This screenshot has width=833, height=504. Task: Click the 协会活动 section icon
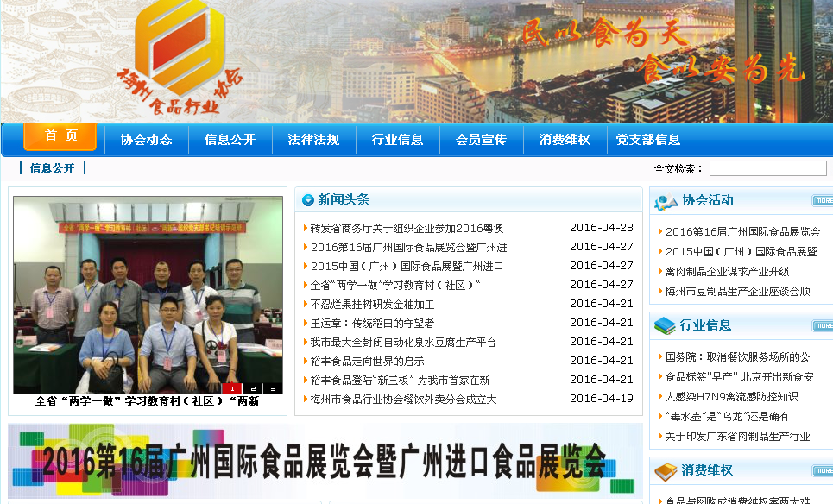pos(666,201)
